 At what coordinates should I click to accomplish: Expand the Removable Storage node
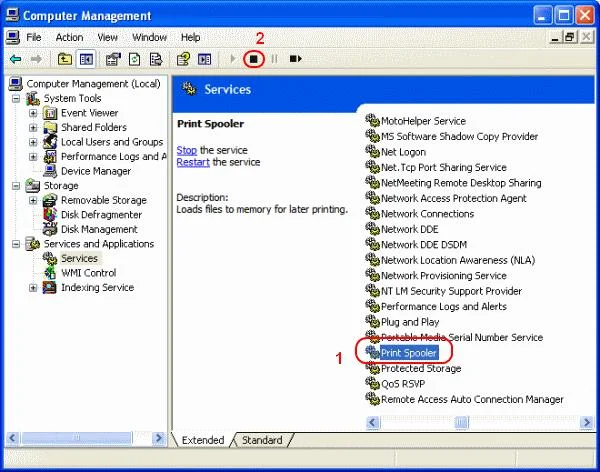(33, 200)
